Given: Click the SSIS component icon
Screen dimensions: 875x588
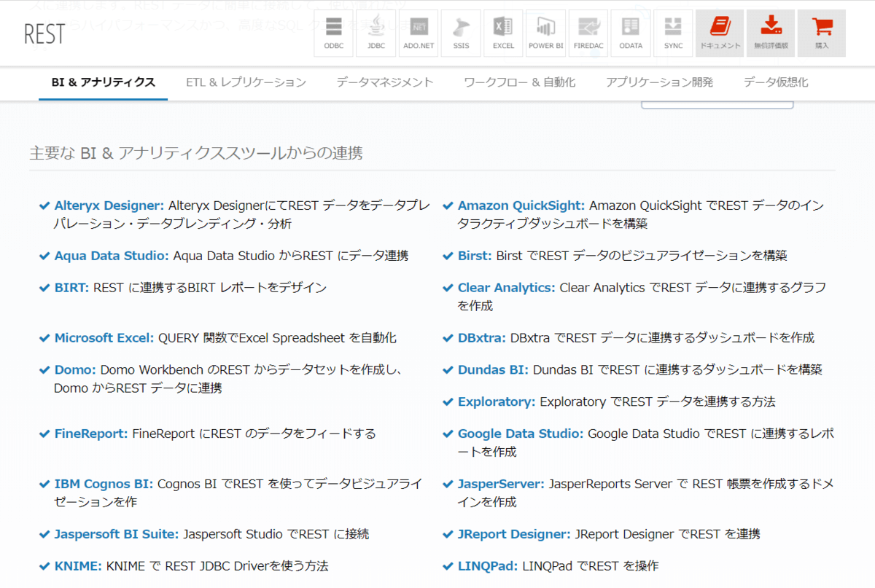Looking at the screenshot, I should coord(461,34).
